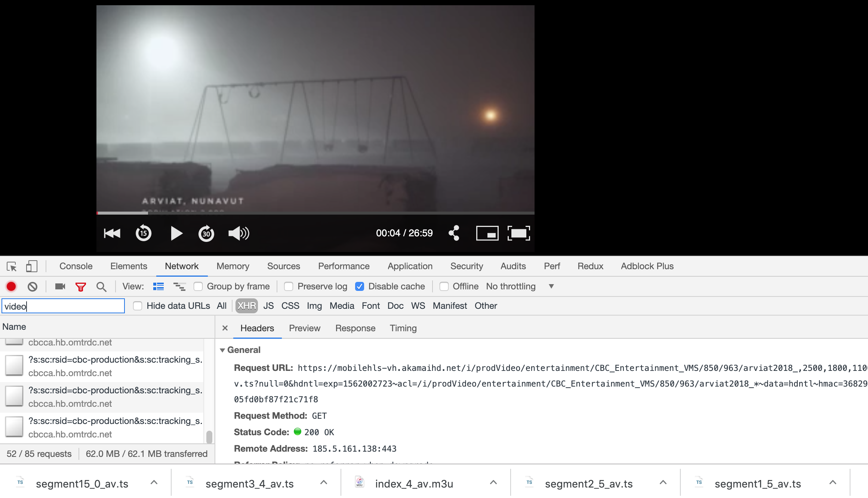868x498 pixels.
Task: Open the Preview tab of request details
Action: 305,328
